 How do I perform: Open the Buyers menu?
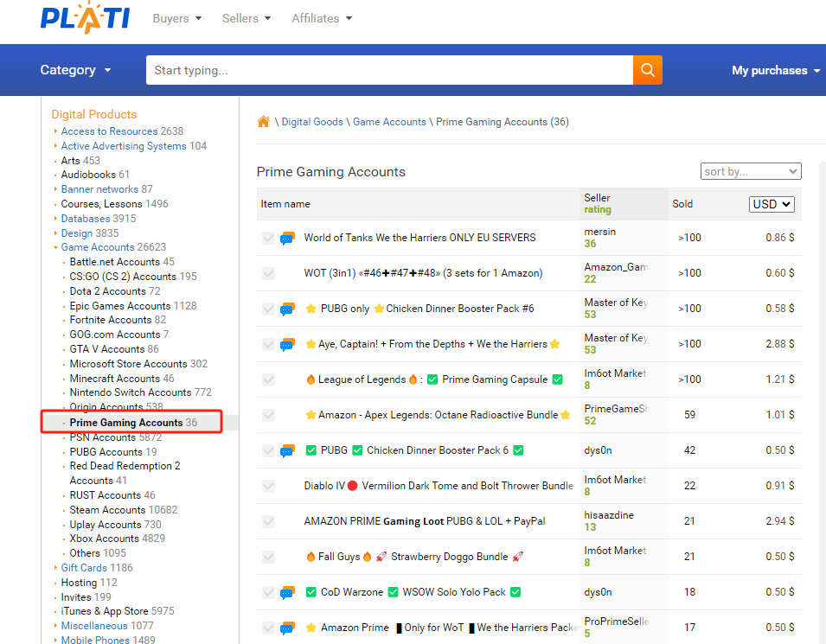click(x=176, y=18)
